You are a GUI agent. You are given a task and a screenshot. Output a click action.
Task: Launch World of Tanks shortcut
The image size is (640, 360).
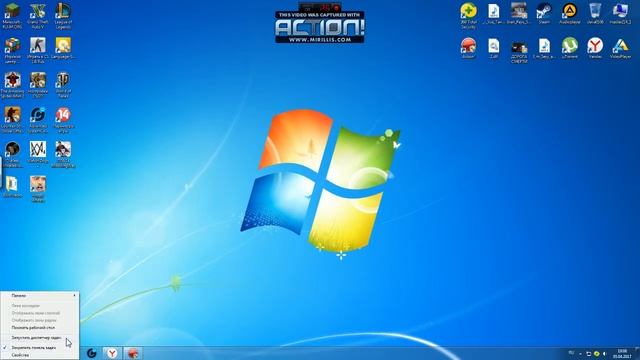[63, 85]
